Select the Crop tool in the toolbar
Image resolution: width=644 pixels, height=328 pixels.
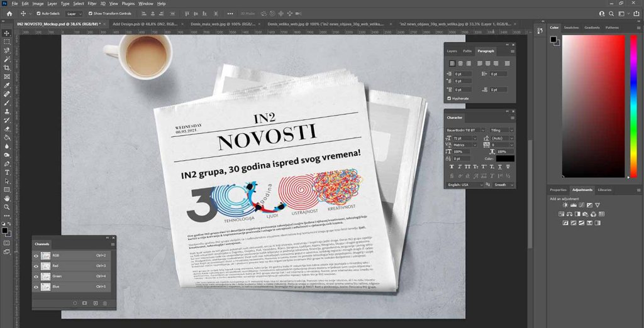click(x=7, y=67)
